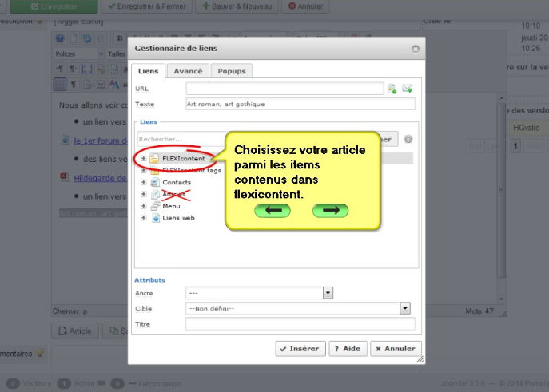Click the 'le 1er forum' link in the editor
Image resolution: width=549 pixels, height=392 pixels.
101,141
